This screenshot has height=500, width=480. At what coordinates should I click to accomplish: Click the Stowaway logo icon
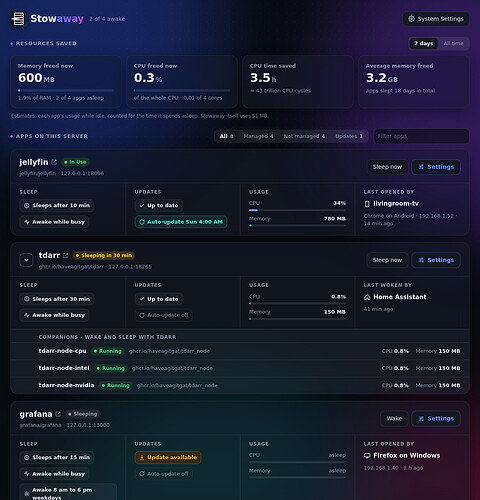tap(18, 19)
